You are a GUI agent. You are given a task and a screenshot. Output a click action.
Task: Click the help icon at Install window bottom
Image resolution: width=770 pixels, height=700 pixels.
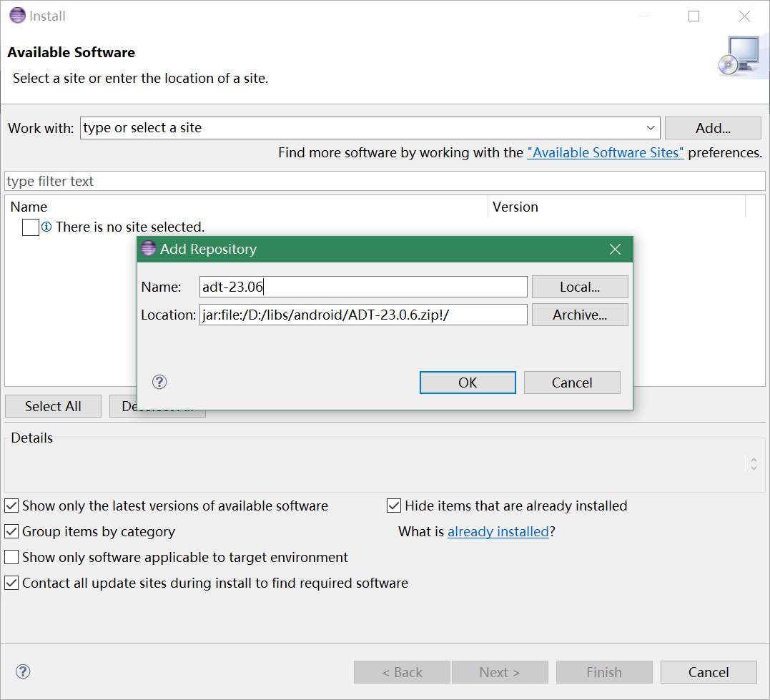(x=23, y=671)
